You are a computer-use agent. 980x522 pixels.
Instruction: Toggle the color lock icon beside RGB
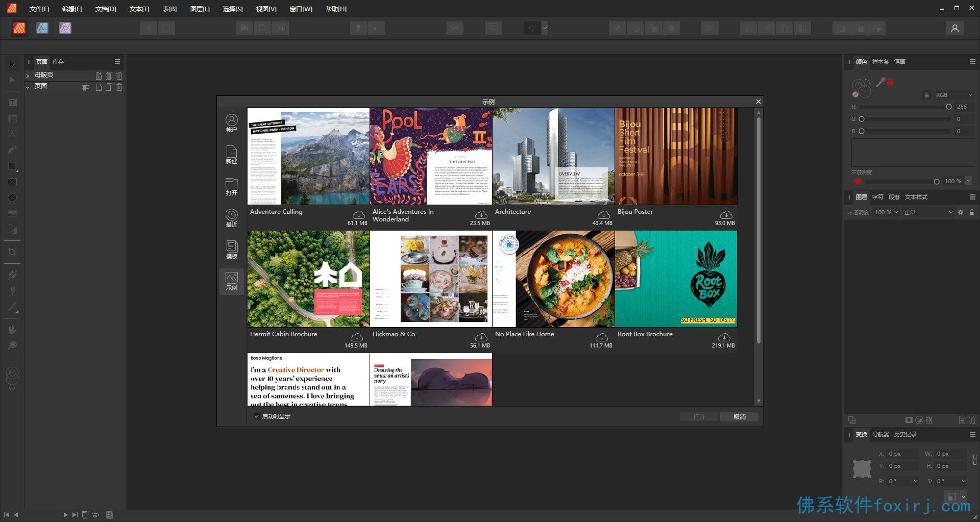click(x=927, y=95)
